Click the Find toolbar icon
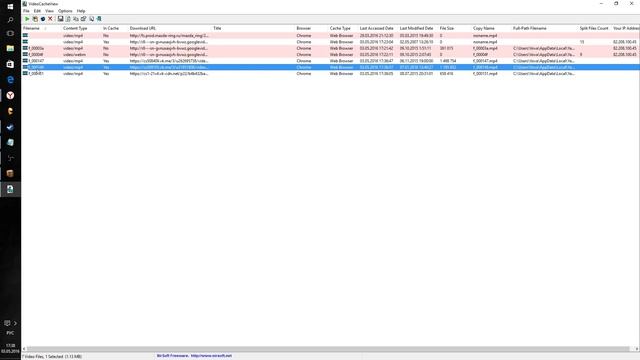 pos(91,19)
